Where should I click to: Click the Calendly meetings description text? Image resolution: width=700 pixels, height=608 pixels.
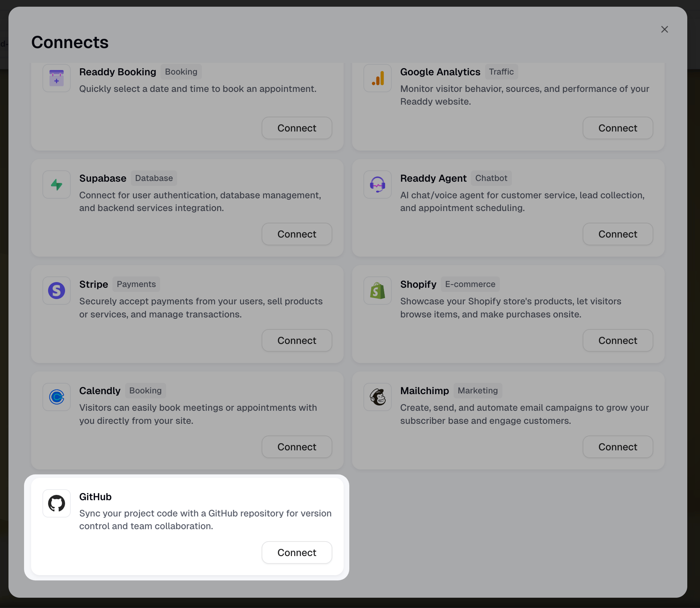pyautogui.click(x=198, y=414)
